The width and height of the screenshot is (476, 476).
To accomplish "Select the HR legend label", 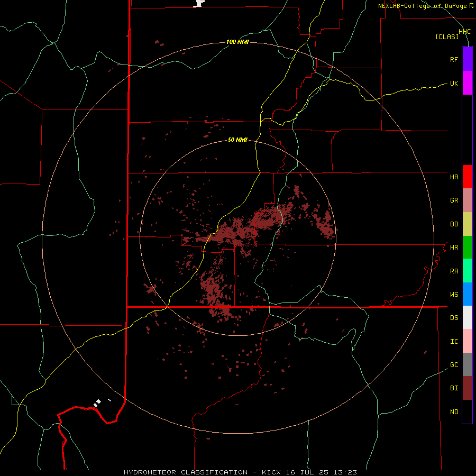I will point(454,248).
